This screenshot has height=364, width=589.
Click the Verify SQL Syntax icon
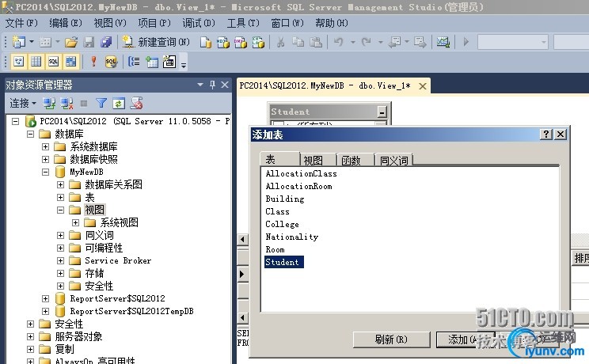[x=111, y=61]
